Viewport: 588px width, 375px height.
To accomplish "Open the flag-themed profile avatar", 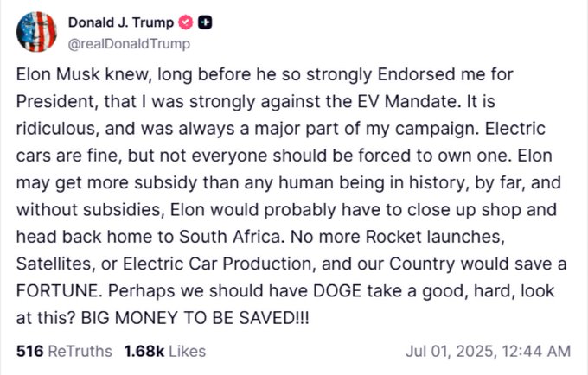I will (x=36, y=33).
